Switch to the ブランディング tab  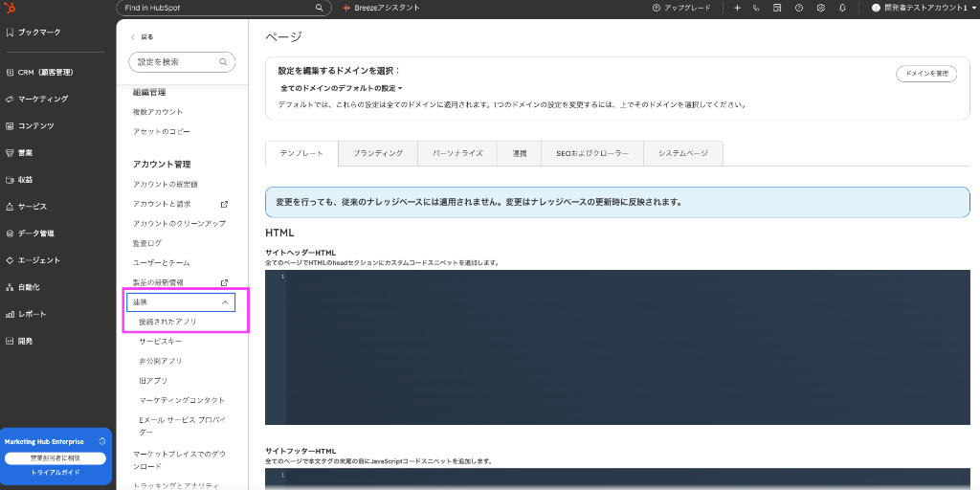tap(377, 153)
